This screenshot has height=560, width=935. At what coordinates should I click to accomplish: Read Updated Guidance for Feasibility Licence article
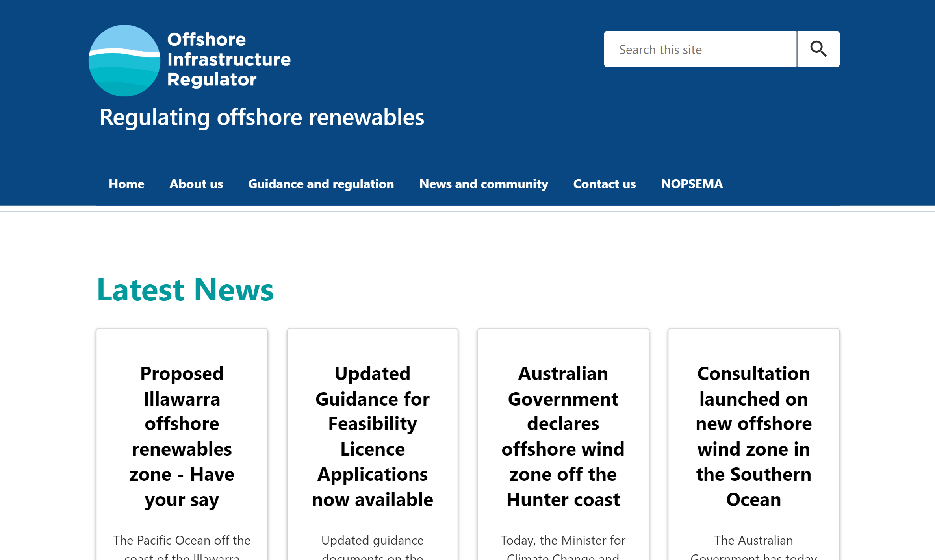coord(372,436)
